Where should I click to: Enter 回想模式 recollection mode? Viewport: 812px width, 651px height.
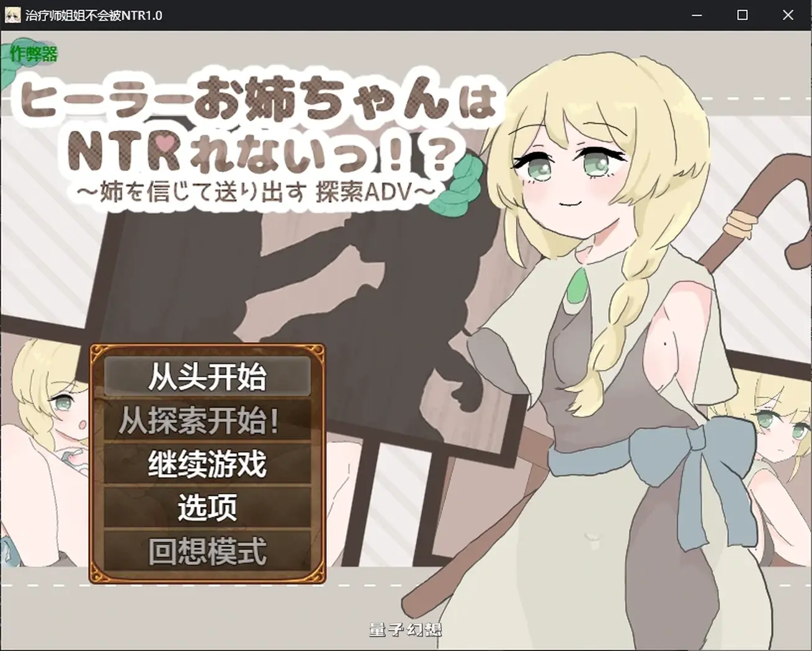tap(207, 549)
